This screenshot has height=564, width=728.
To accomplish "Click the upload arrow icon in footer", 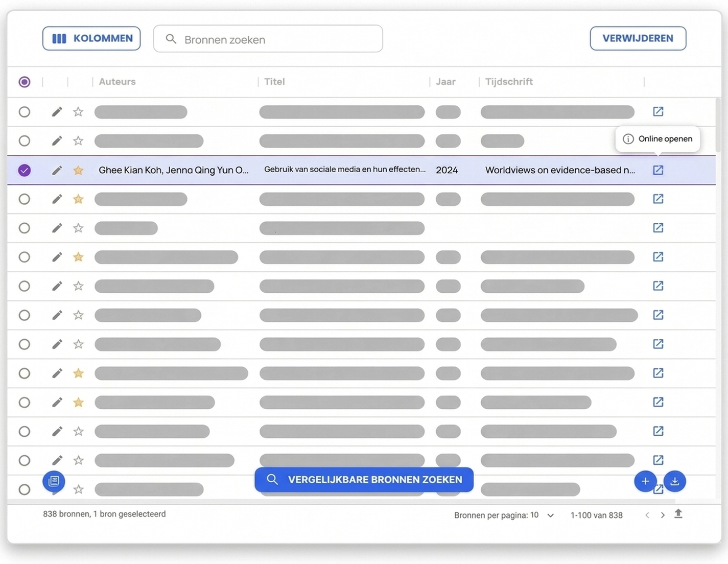I will click(x=678, y=514).
